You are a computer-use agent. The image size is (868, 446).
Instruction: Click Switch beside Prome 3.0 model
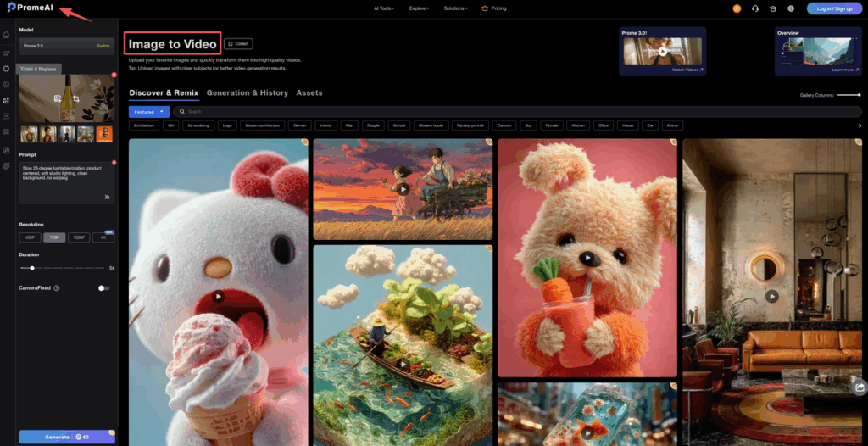103,46
